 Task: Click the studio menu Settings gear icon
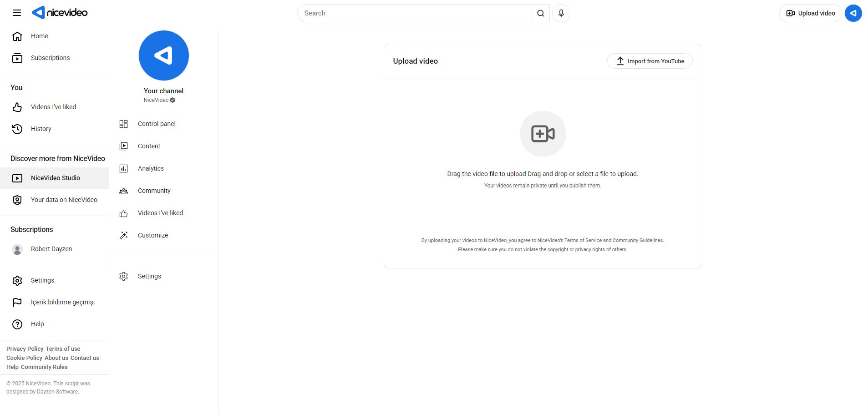click(x=123, y=277)
